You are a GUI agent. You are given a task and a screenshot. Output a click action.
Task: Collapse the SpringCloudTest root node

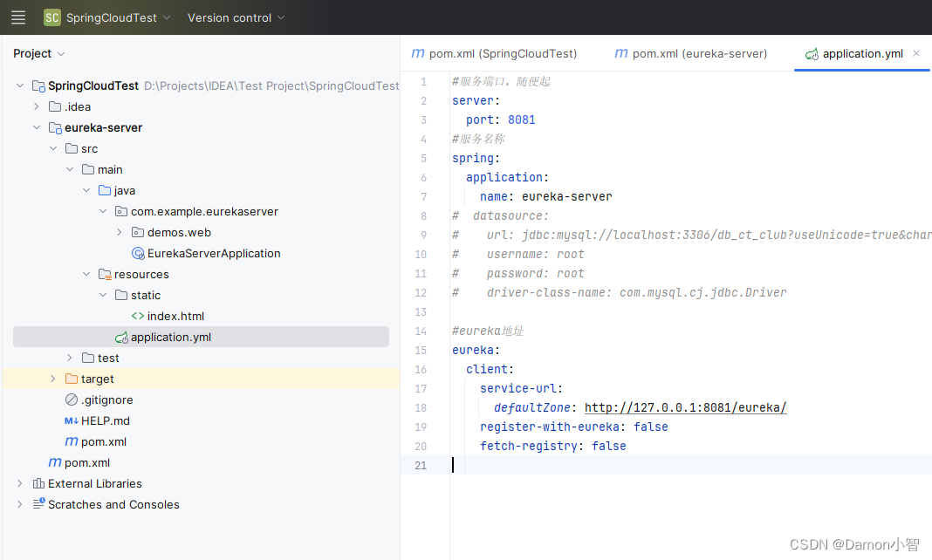click(x=20, y=85)
